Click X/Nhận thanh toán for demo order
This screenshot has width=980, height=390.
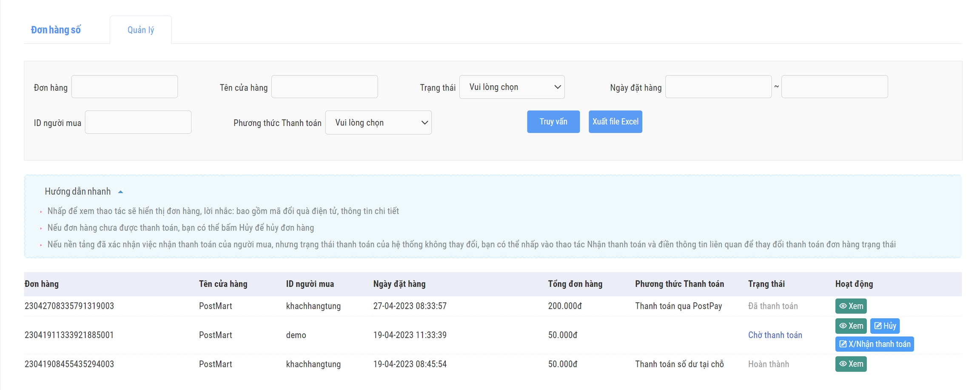pyautogui.click(x=875, y=344)
